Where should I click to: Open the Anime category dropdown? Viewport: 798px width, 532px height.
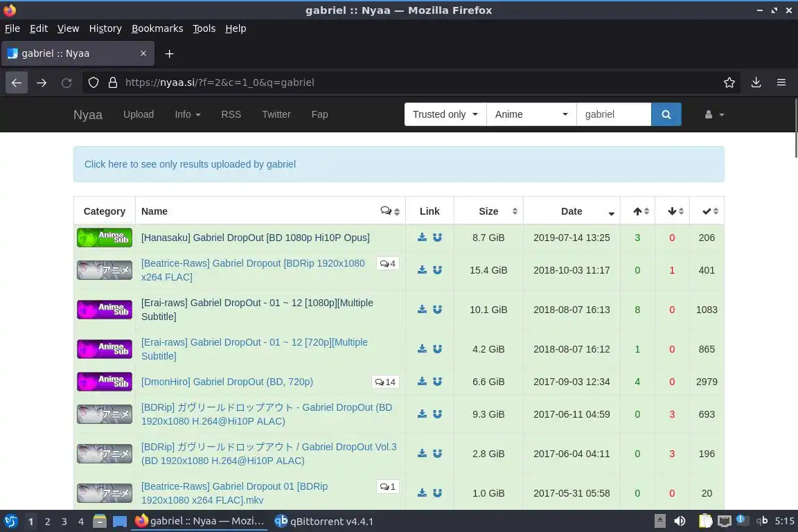tap(531, 114)
